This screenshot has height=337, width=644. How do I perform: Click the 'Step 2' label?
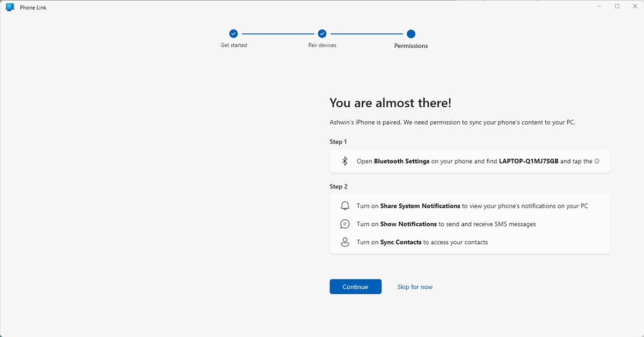(x=339, y=187)
